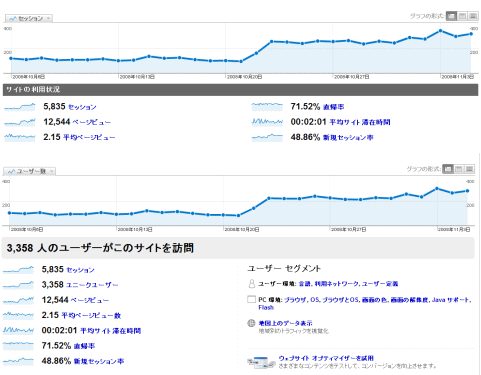Click the sparkline beside 5,835 セッション in the visitor overview
The height and width of the screenshot is (375, 481).
(x=18, y=269)
